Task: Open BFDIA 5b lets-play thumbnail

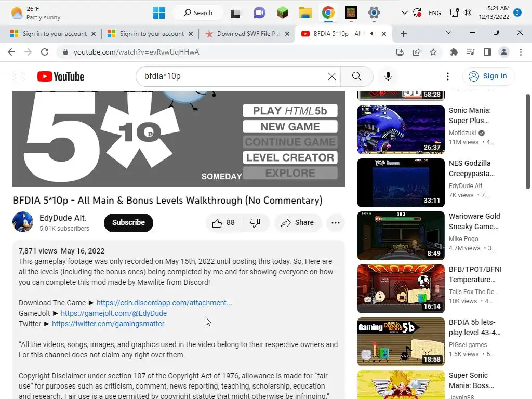Action: 401,341
